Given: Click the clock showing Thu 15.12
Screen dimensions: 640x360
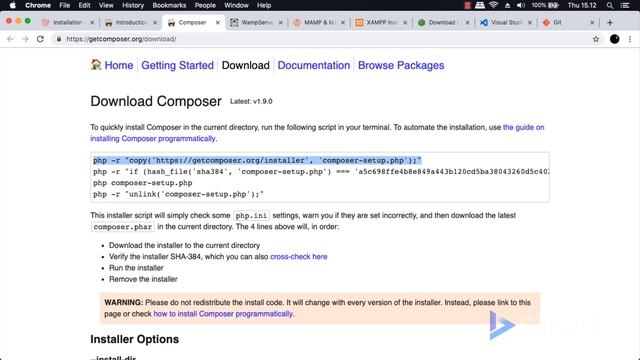Looking at the screenshot, I should 582,5.
